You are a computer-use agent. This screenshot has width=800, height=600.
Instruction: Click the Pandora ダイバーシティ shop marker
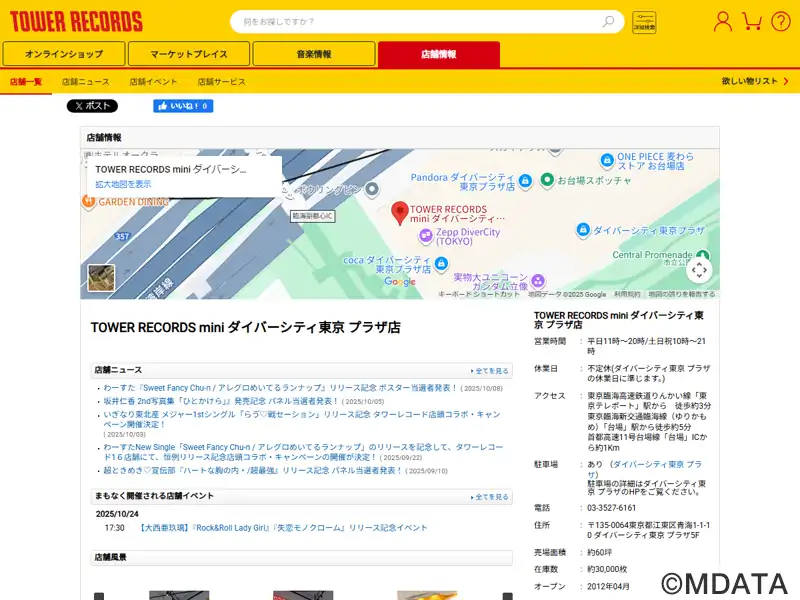[525, 180]
